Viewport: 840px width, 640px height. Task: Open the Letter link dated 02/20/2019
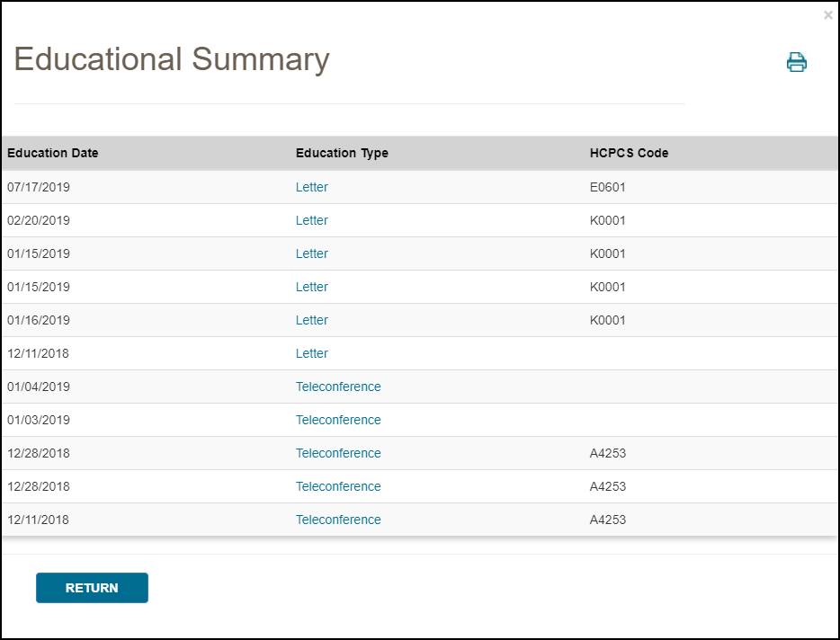point(311,220)
